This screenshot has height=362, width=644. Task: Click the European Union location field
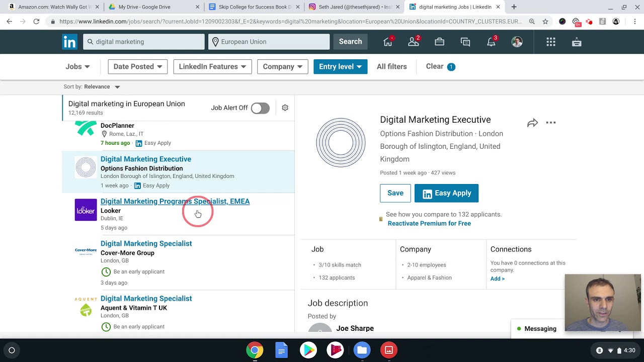pyautogui.click(x=269, y=42)
